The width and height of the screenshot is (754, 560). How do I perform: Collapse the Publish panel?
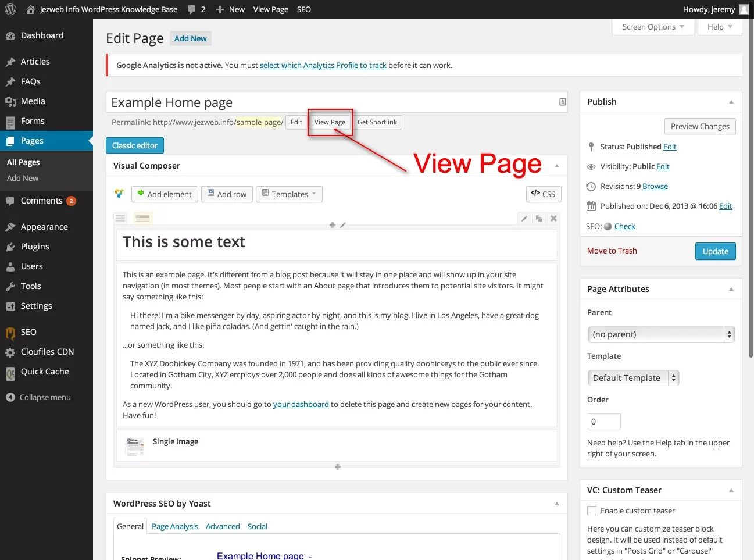(731, 101)
